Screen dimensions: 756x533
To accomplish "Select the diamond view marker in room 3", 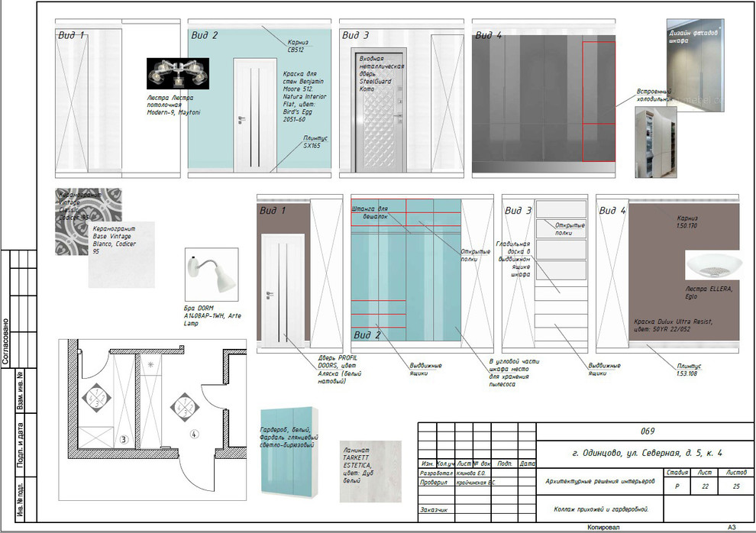I will click(97, 397).
